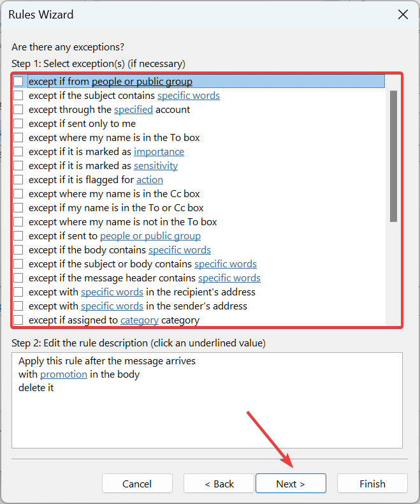Check 'except if it is marked as sensitivity'
The width and height of the screenshot is (420, 504).
[x=18, y=165]
